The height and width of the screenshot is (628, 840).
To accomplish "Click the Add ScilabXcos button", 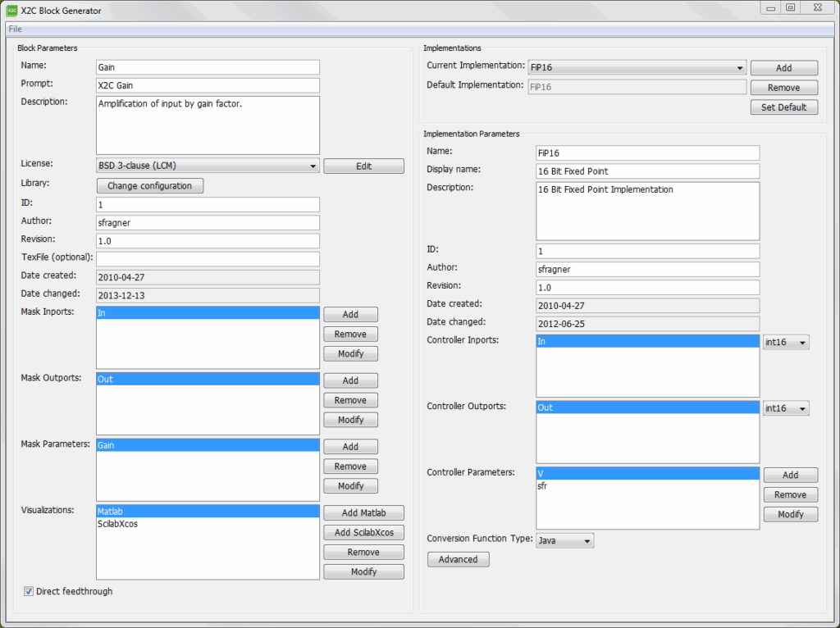I will click(x=363, y=533).
